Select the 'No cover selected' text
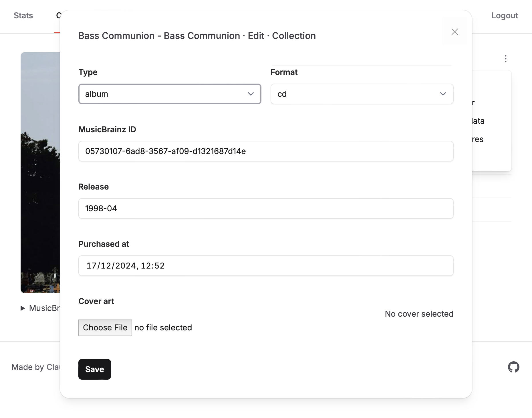The width and height of the screenshot is (532, 418). pyautogui.click(x=419, y=314)
